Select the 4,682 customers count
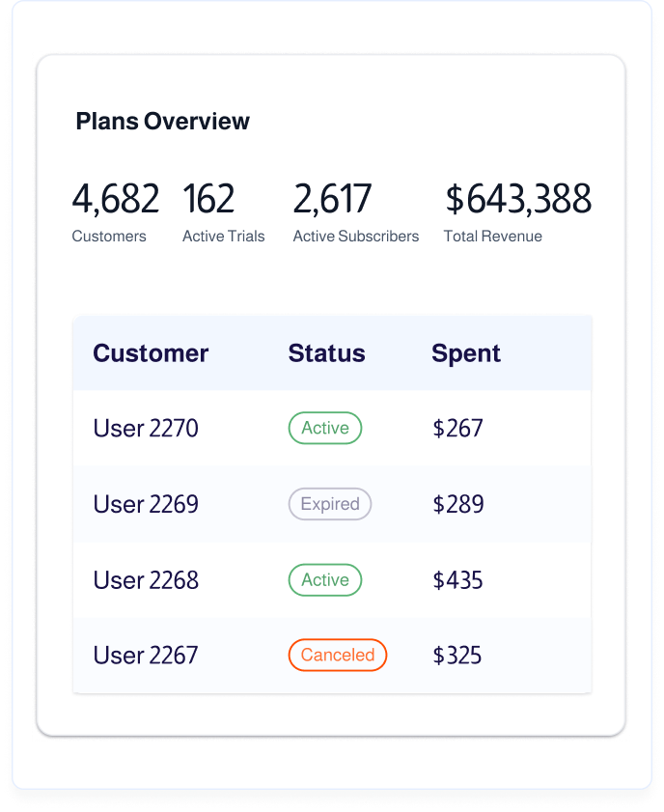 pyautogui.click(x=116, y=199)
